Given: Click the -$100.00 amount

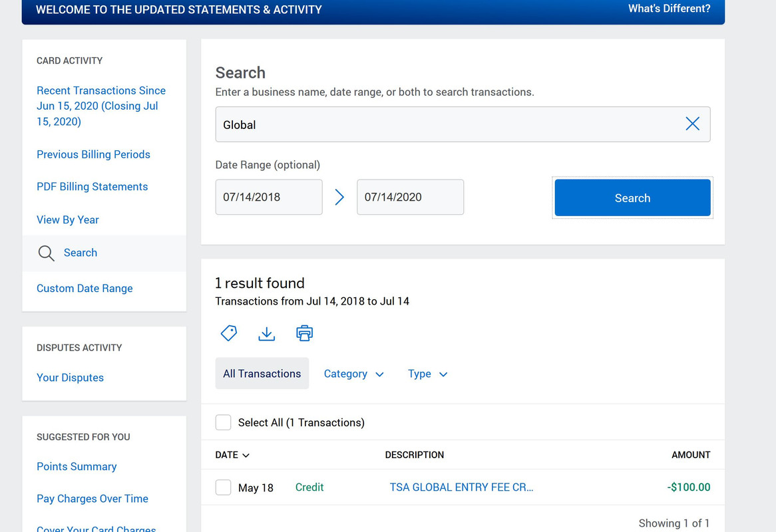Looking at the screenshot, I should tap(688, 487).
